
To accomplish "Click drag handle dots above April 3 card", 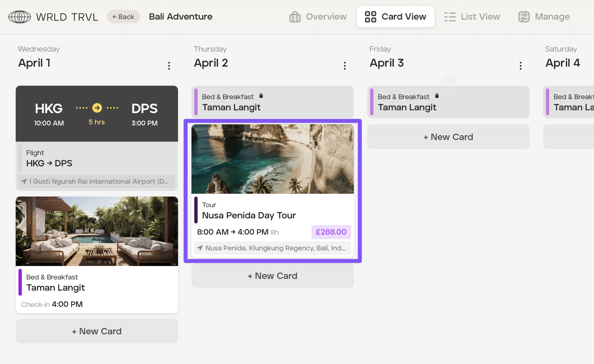I will (x=448, y=81).
